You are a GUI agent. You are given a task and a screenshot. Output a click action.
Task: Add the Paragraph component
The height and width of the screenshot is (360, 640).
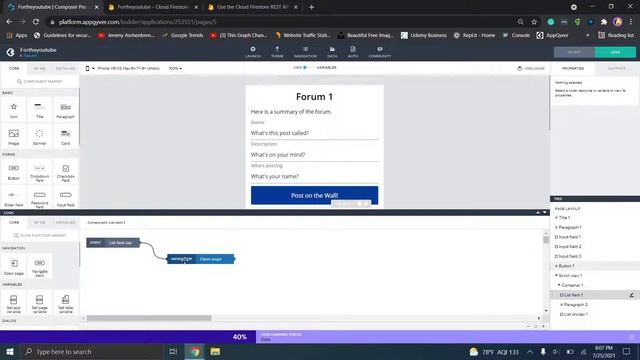[65, 110]
